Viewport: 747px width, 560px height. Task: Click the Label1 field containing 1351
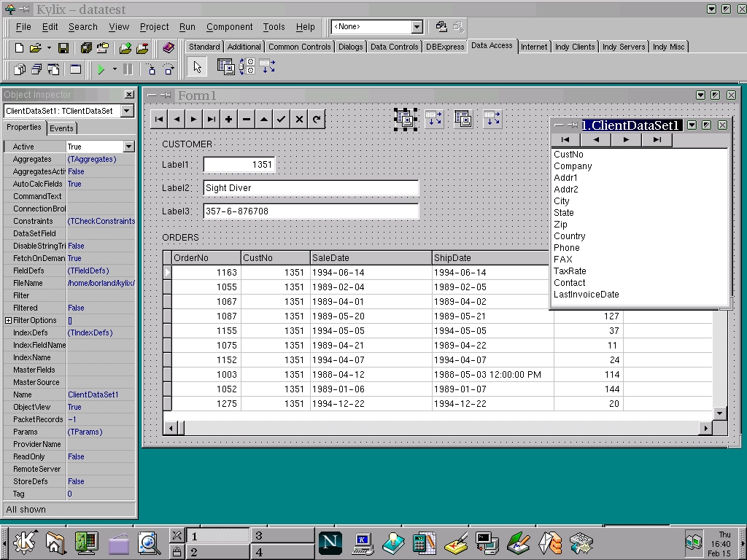239,165
